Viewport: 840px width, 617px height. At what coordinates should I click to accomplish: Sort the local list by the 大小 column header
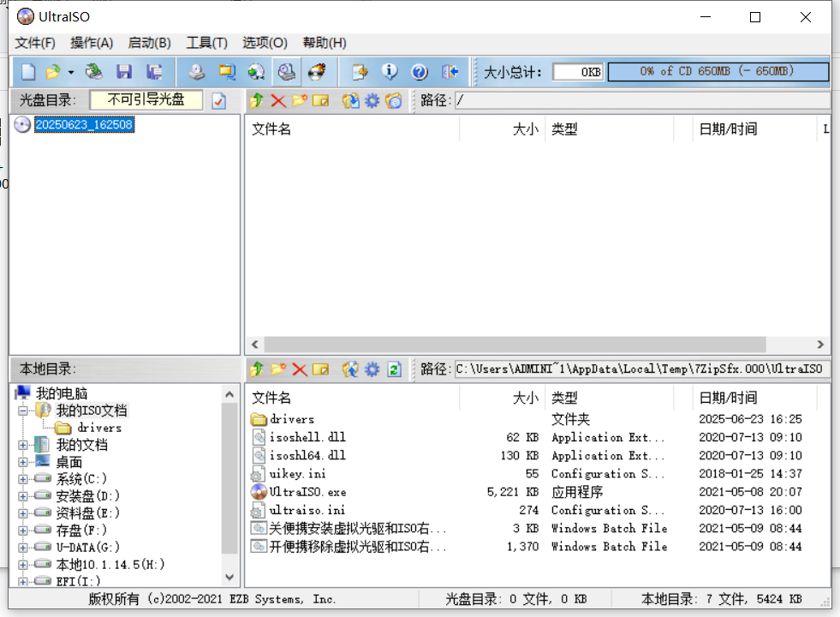tap(503, 398)
